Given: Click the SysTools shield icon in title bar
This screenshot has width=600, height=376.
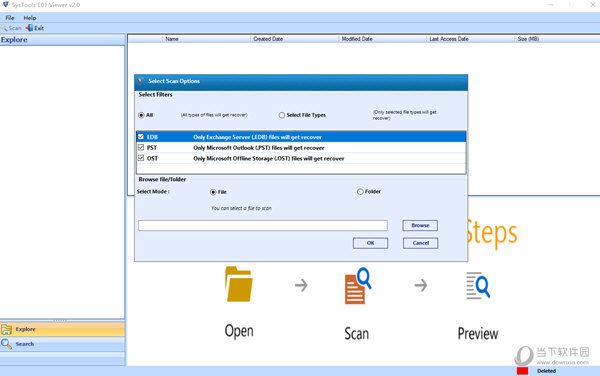Looking at the screenshot, I should click(x=5, y=5).
